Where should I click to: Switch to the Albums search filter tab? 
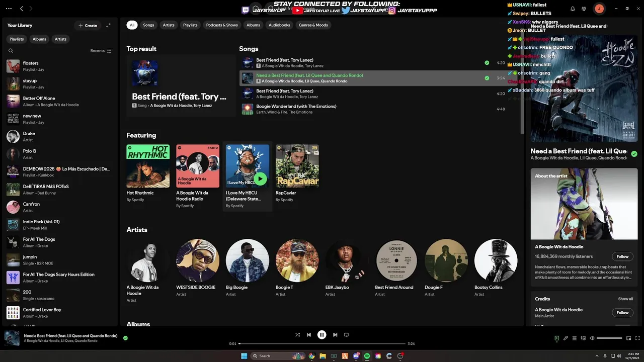click(x=253, y=25)
